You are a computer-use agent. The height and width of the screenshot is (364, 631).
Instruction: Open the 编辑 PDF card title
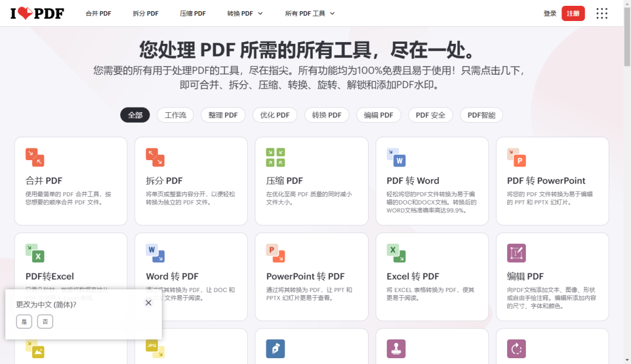(525, 276)
